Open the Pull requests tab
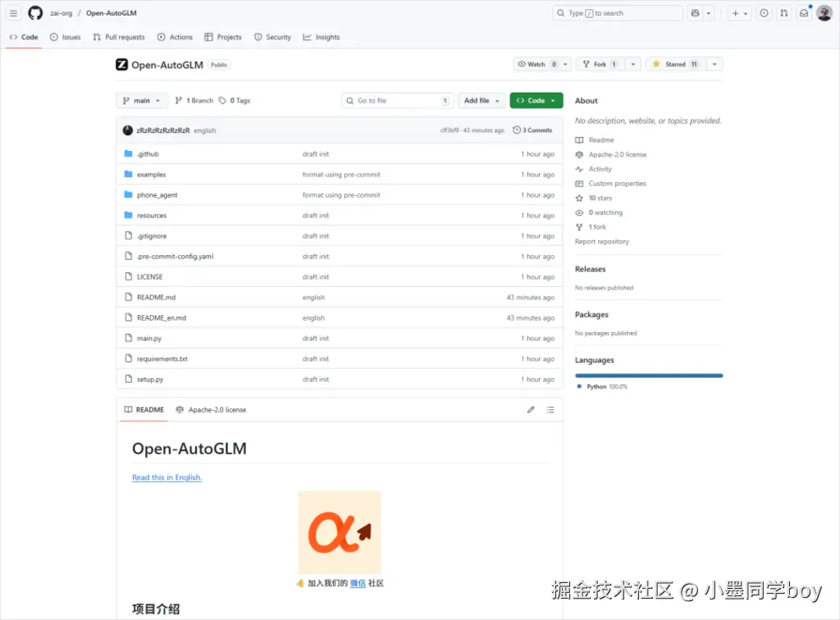 point(119,37)
